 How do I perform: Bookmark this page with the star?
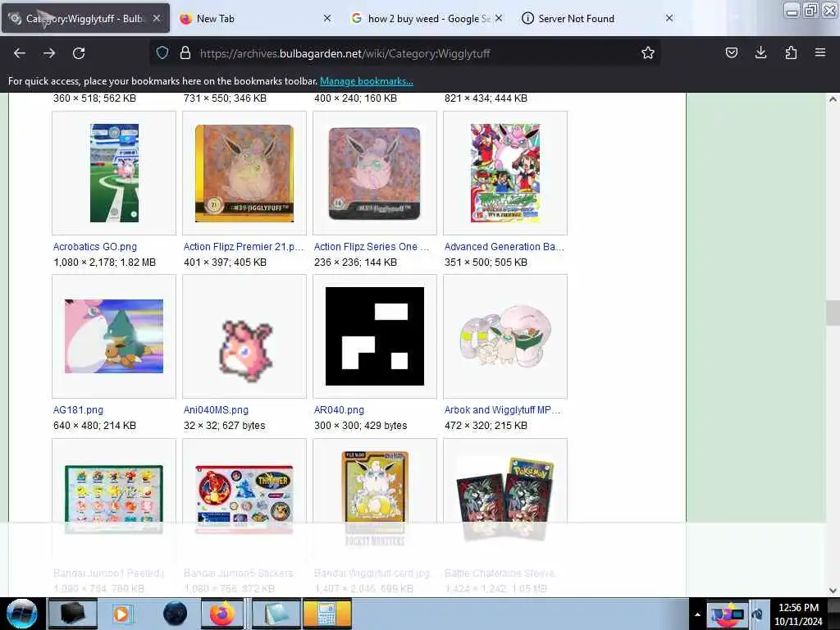pyautogui.click(x=648, y=52)
